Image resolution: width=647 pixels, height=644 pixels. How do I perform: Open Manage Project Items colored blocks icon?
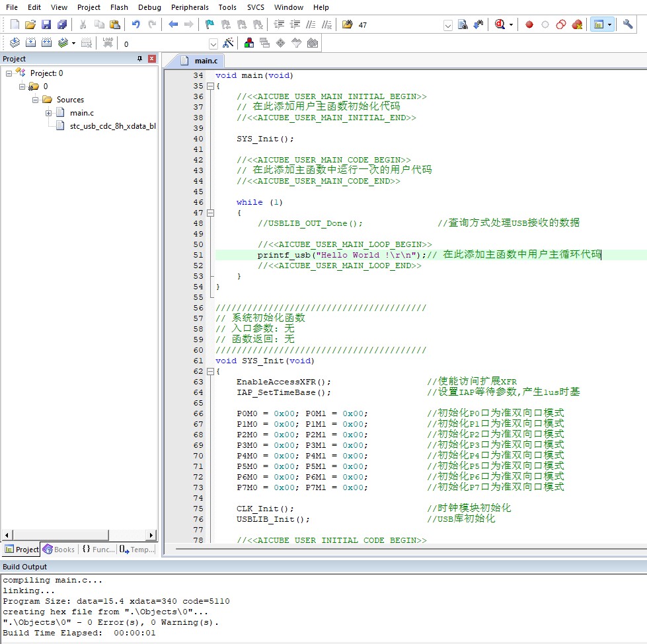point(248,43)
